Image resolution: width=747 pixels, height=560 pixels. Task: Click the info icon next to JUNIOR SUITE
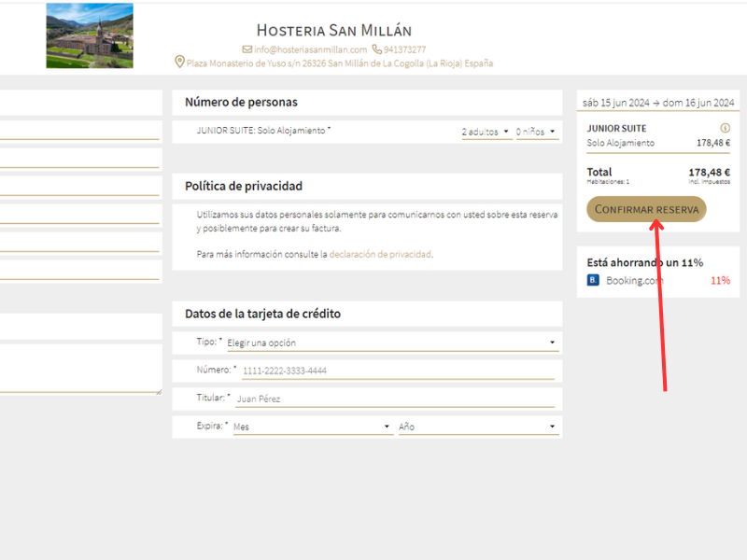[x=725, y=129]
